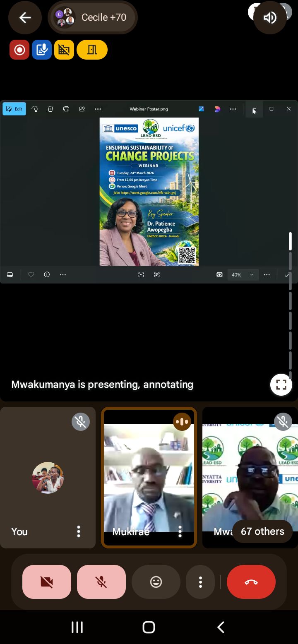Click the file info icon in Photos
The height and width of the screenshot is (644, 298).
[47, 274]
